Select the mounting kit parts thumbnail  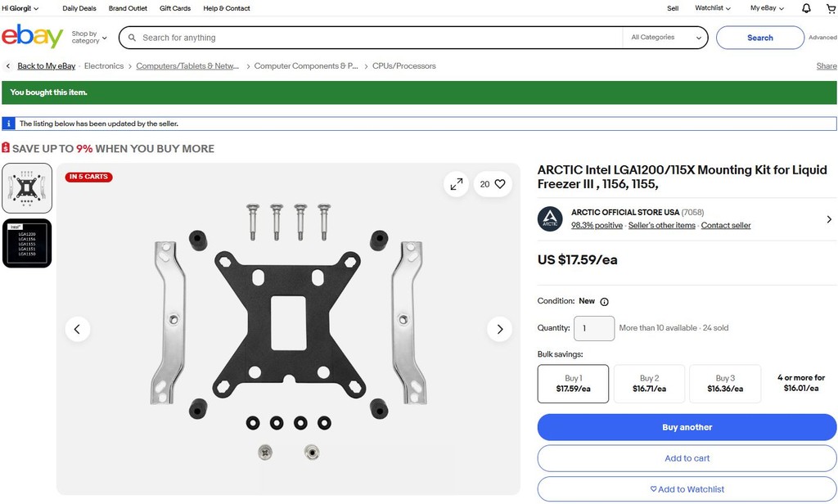point(27,188)
